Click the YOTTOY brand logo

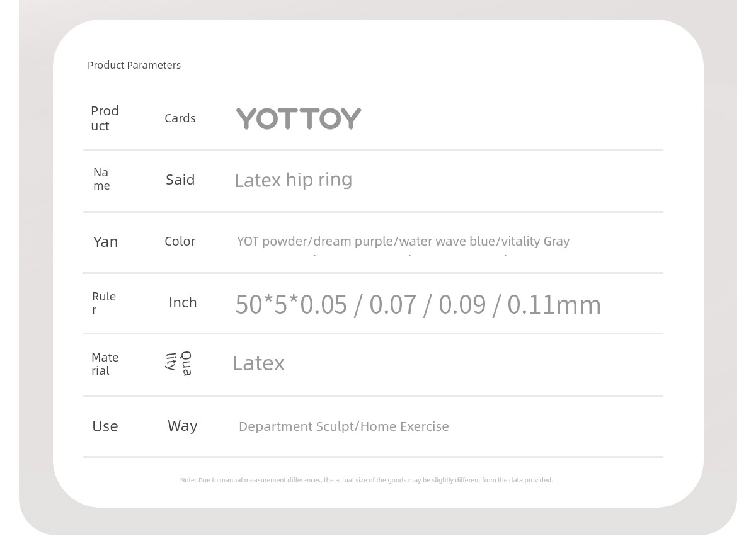[x=299, y=118]
